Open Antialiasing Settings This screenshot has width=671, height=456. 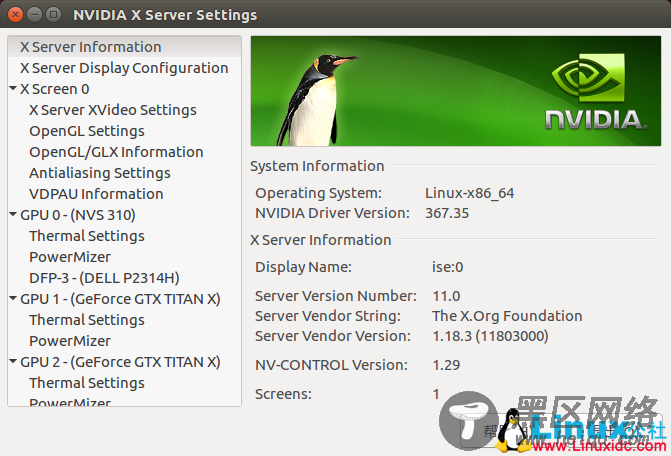100,173
